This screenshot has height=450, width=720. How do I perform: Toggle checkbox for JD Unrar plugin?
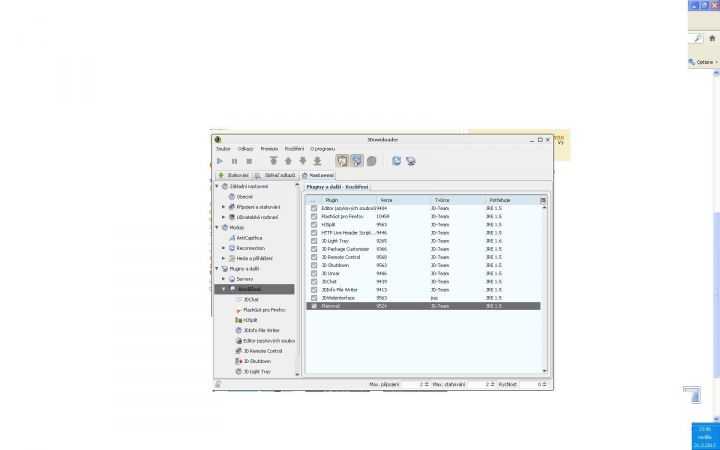tap(314, 274)
